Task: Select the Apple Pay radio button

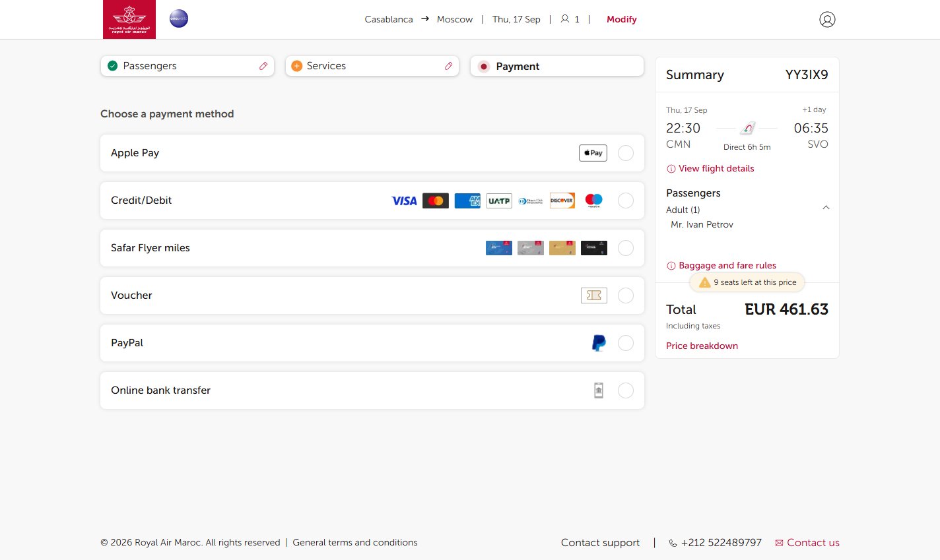Action: coord(626,153)
